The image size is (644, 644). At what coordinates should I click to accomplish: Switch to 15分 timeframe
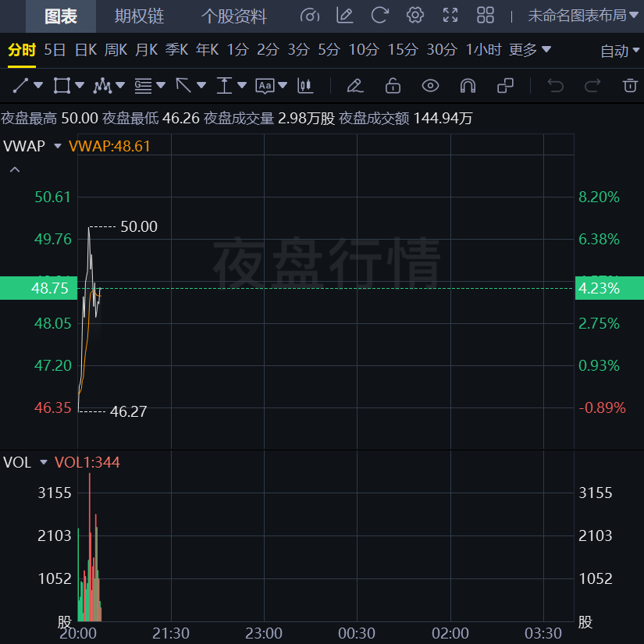tap(403, 50)
